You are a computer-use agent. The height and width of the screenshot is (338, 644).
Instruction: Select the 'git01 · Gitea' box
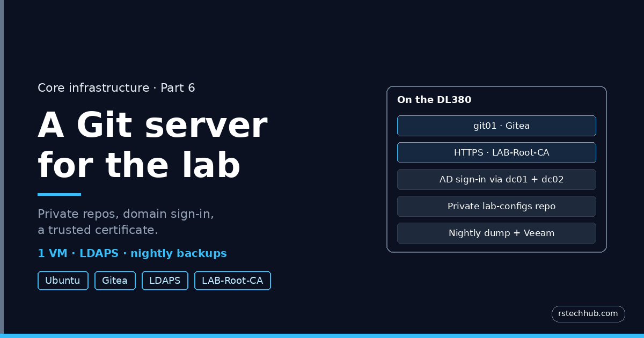click(496, 126)
